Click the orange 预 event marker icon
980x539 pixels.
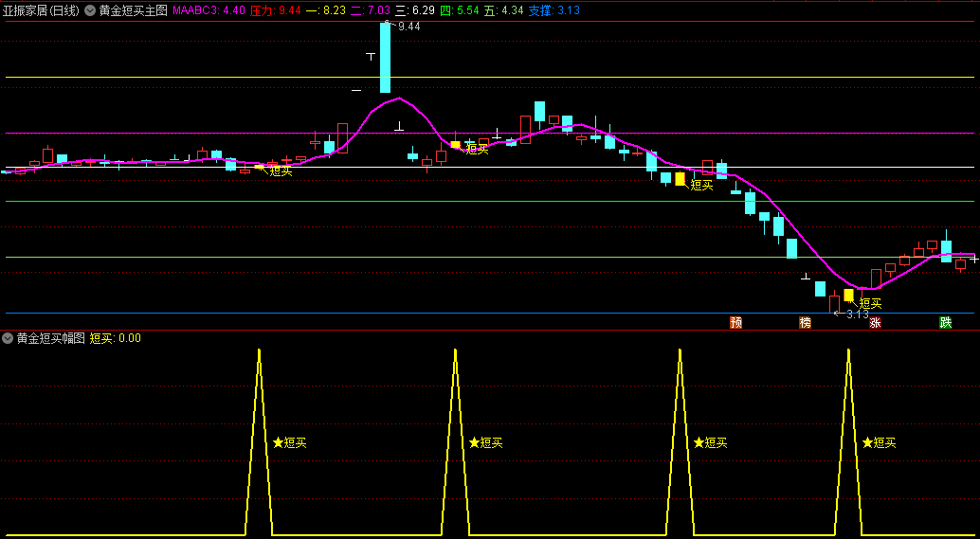click(x=736, y=322)
